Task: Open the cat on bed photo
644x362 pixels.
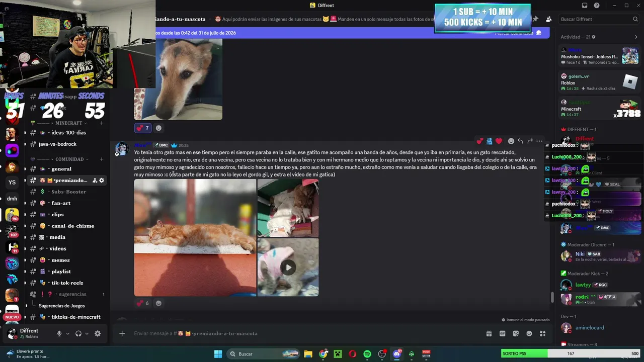Action: pyautogui.click(x=288, y=208)
